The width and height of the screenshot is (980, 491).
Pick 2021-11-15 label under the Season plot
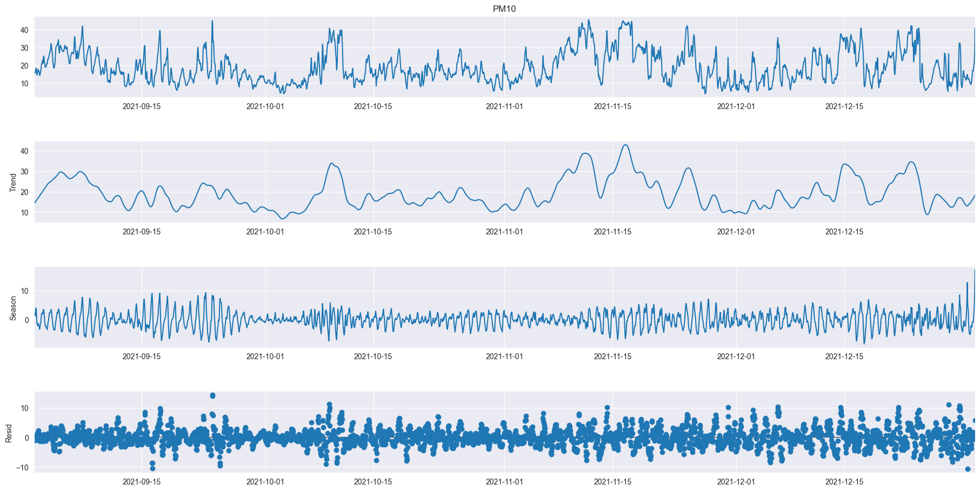pyautogui.click(x=612, y=357)
